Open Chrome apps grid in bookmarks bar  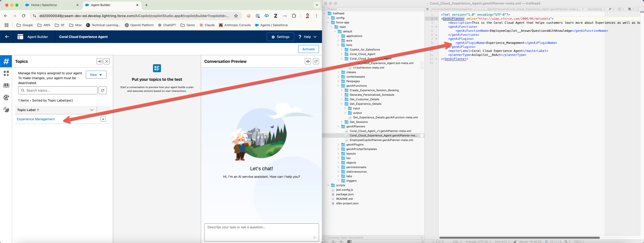(x=7, y=25)
